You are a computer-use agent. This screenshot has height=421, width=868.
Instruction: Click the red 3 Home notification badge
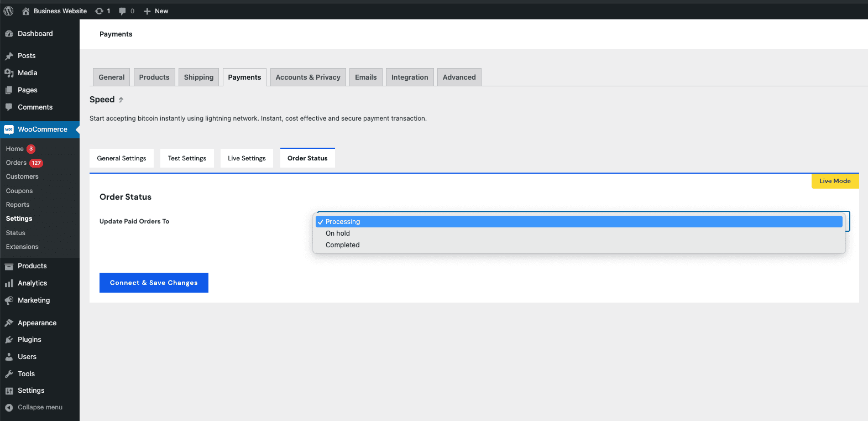click(x=31, y=149)
